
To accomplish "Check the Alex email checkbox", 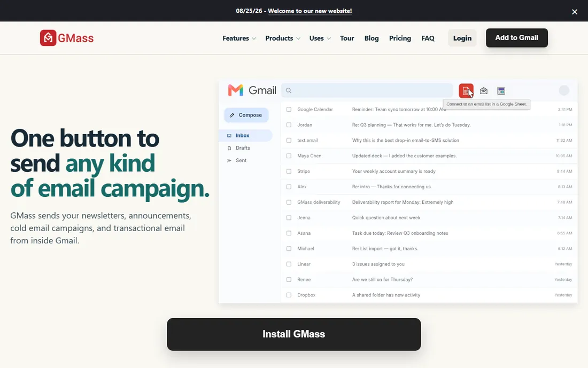I will tap(289, 187).
